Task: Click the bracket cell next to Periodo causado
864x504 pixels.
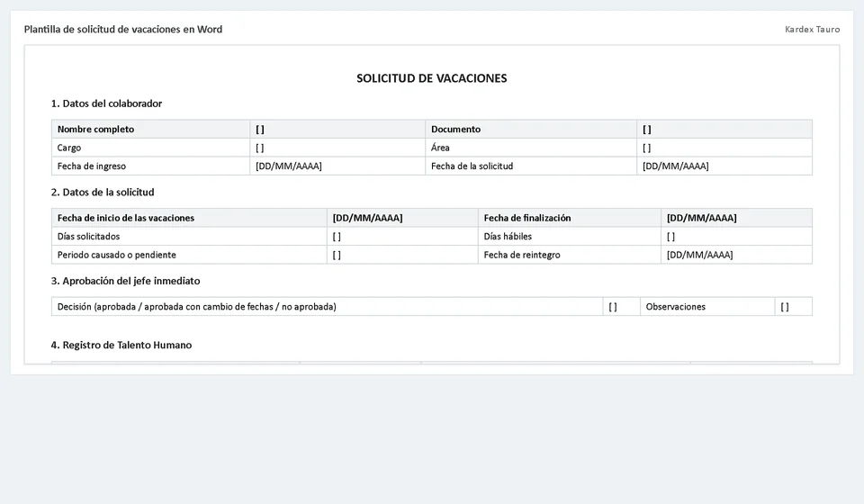Action: coord(402,255)
